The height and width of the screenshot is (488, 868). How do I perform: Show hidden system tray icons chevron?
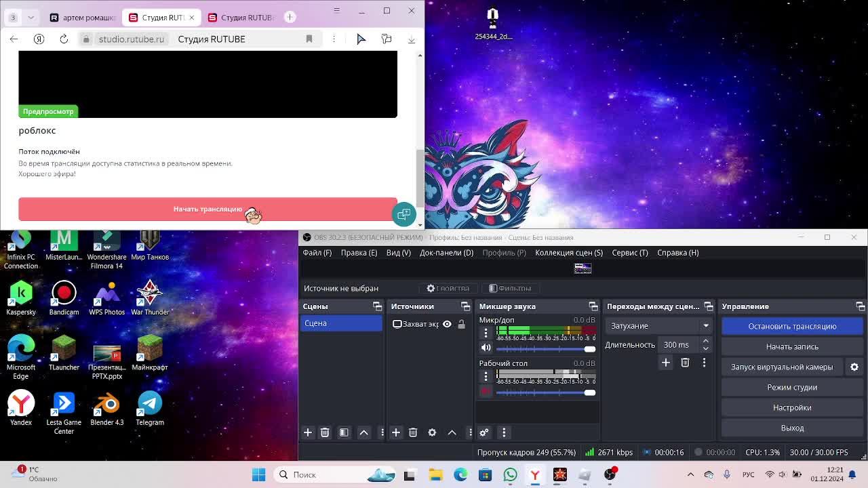[690, 474]
